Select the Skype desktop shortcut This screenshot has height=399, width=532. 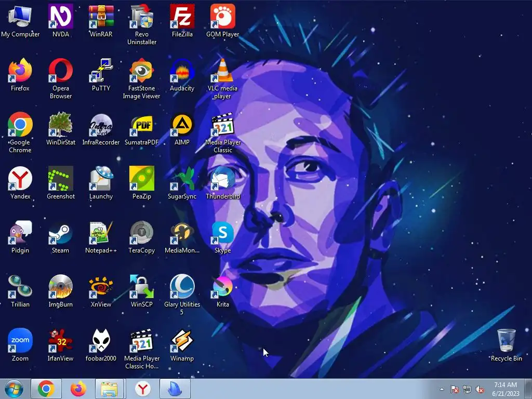tap(222, 237)
